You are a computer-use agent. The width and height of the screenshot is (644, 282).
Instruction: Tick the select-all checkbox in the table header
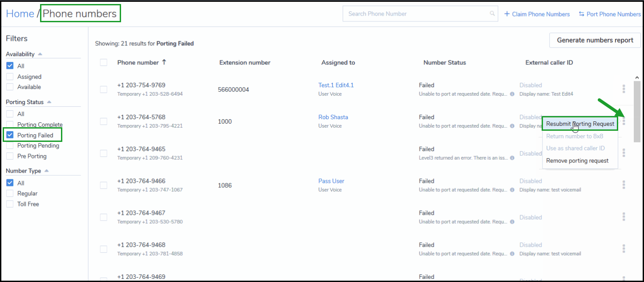pyautogui.click(x=104, y=62)
